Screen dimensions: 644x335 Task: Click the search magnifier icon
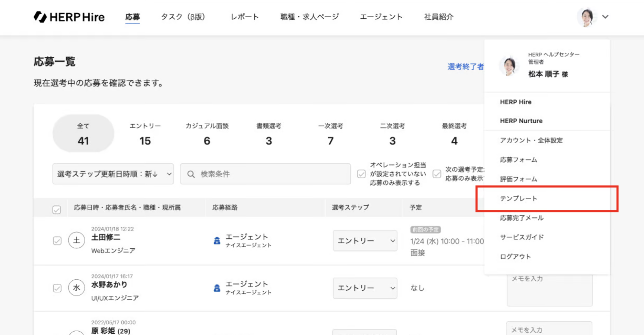[191, 174]
